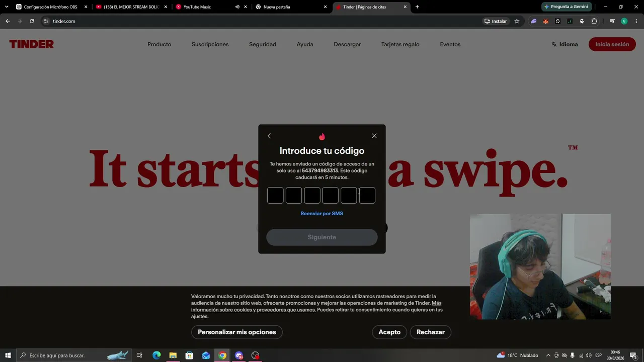Close the YouTube Music tab
644x362 pixels.
point(246,7)
